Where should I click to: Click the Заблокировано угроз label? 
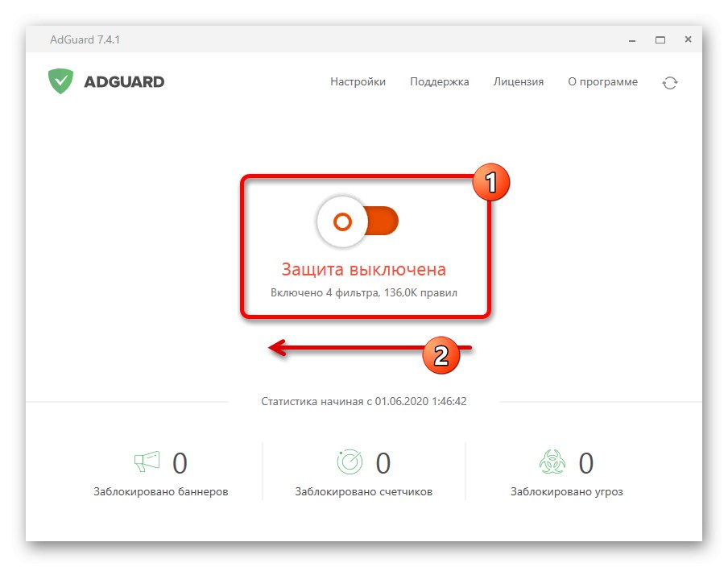(567, 491)
